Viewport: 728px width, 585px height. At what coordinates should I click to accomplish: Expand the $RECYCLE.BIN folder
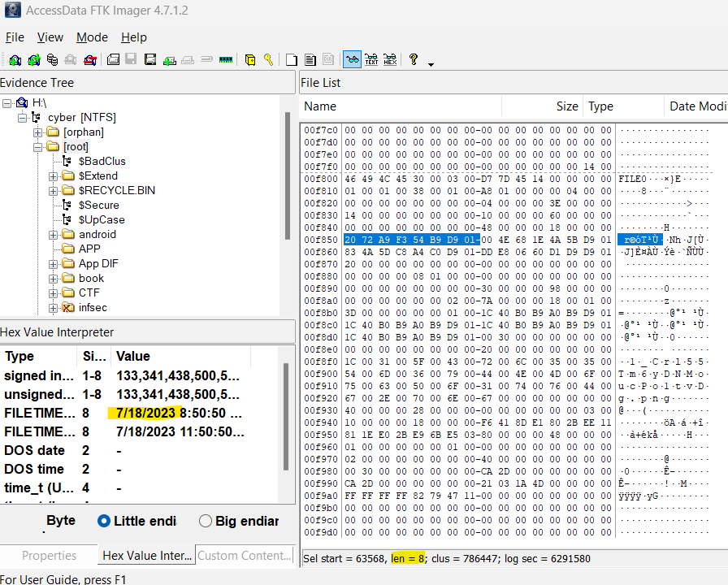point(53,191)
